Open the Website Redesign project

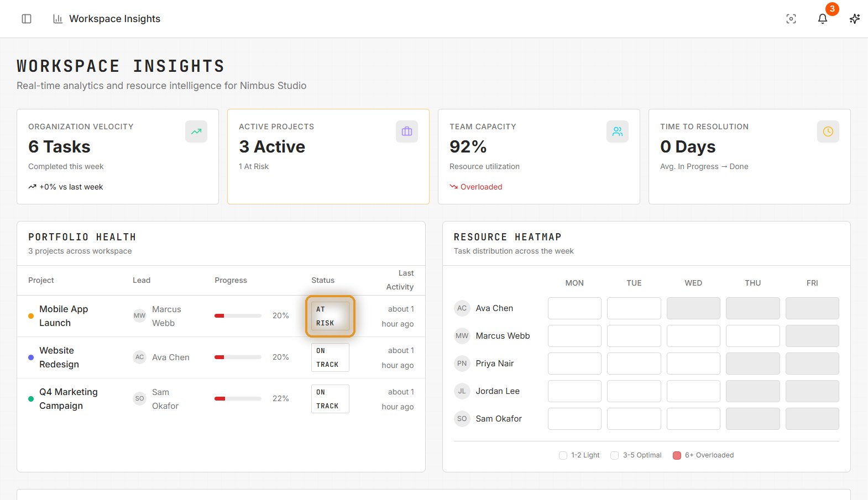[x=59, y=357]
